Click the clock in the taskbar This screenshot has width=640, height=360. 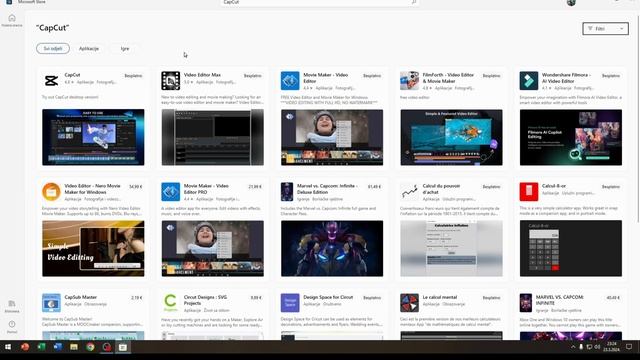point(611,347)
